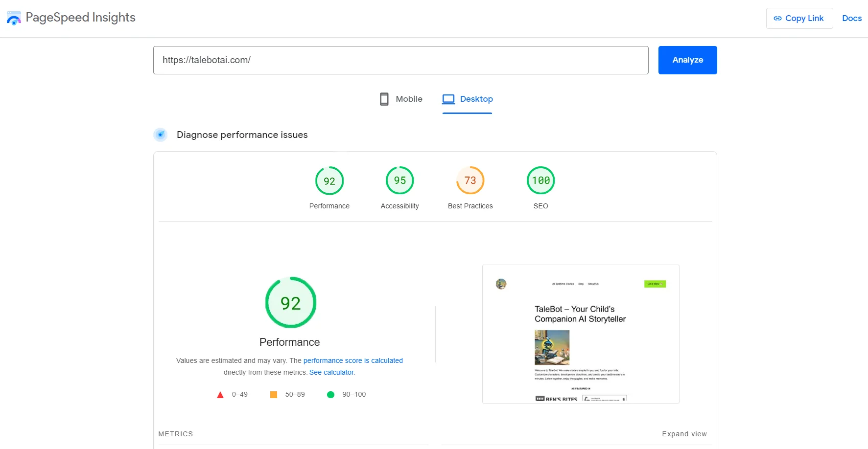This screenshot has width=868, height=449.
Task: Click Expand view in metrics section
Action: click(684, 434)
